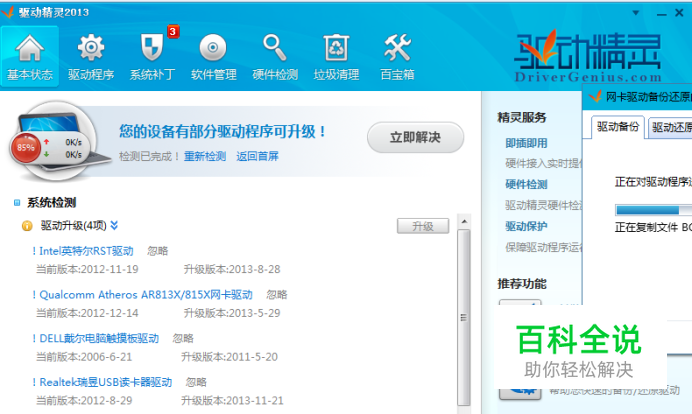The height and width of the screenshot is (414, 692).
Task: Click the 您的设备有部分驱动程序可升级 headline
Action: (222, 131)
